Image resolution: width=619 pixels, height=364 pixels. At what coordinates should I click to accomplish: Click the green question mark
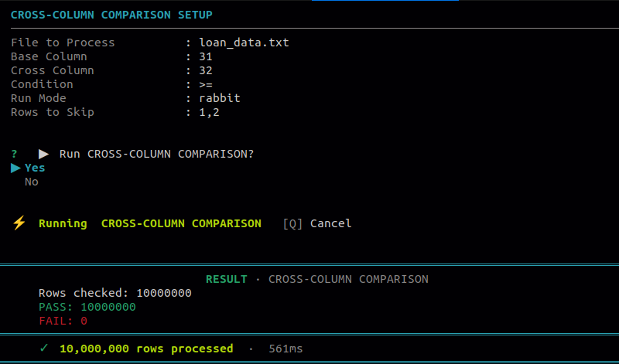[14, 154]
